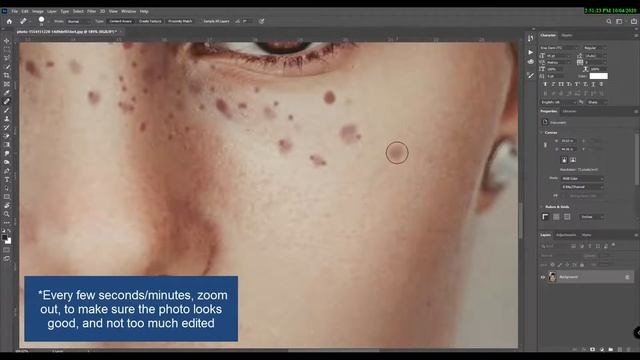Viewport: 640px width, 360px height.
Task: Open the Search icon at top right
Action: [x=609, y=21]
